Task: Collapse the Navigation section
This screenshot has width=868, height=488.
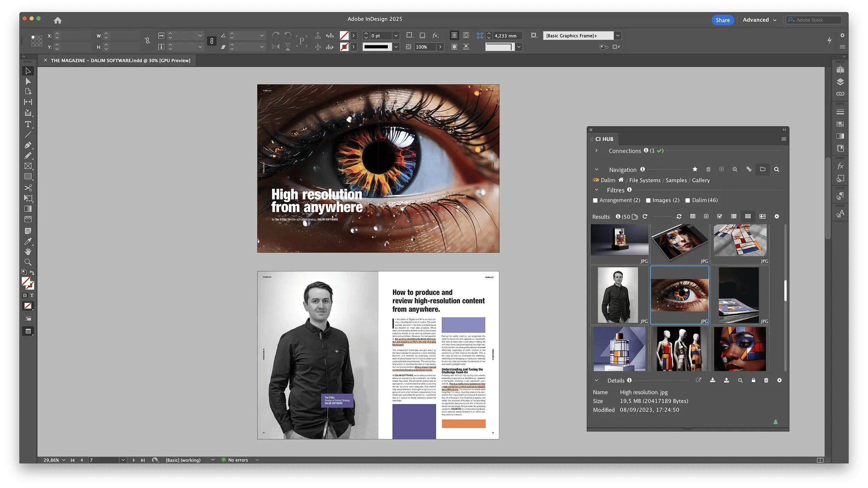Action: coord(596,170)
